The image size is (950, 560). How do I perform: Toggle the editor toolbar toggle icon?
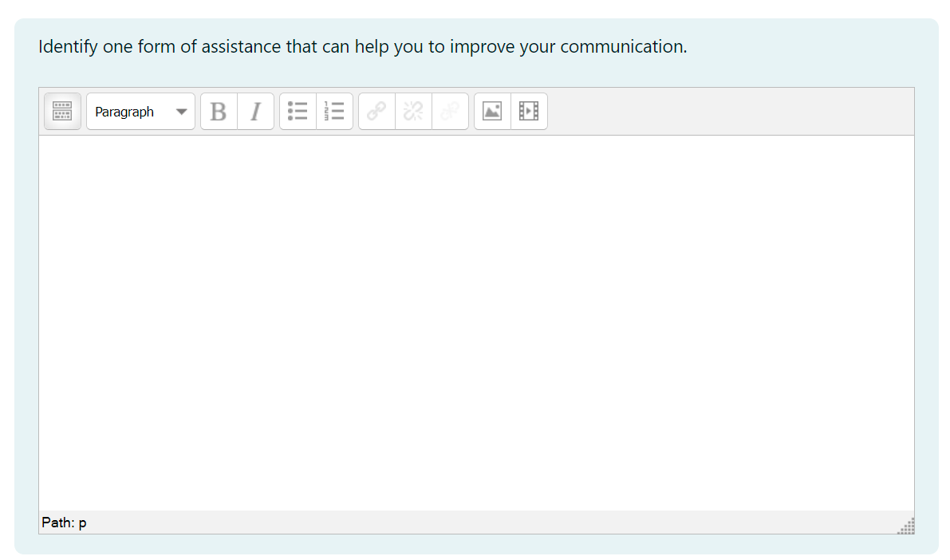click(x=61, y=111)
